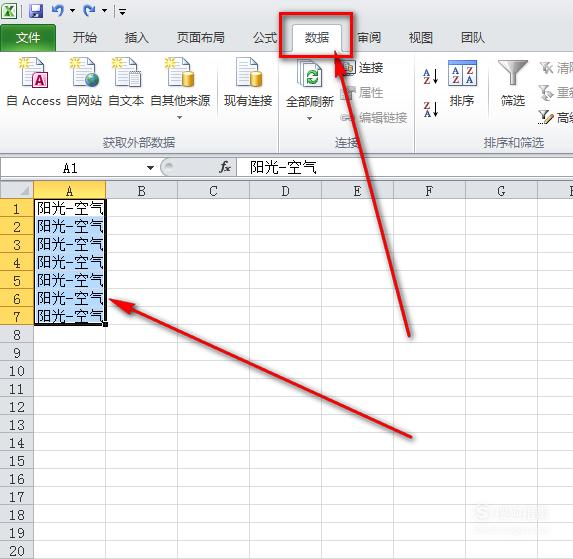Click cell A2 containing 阳光-空气
Image resolution: width=573 pixels, height=559 pixels.
[x=69, y=226]
